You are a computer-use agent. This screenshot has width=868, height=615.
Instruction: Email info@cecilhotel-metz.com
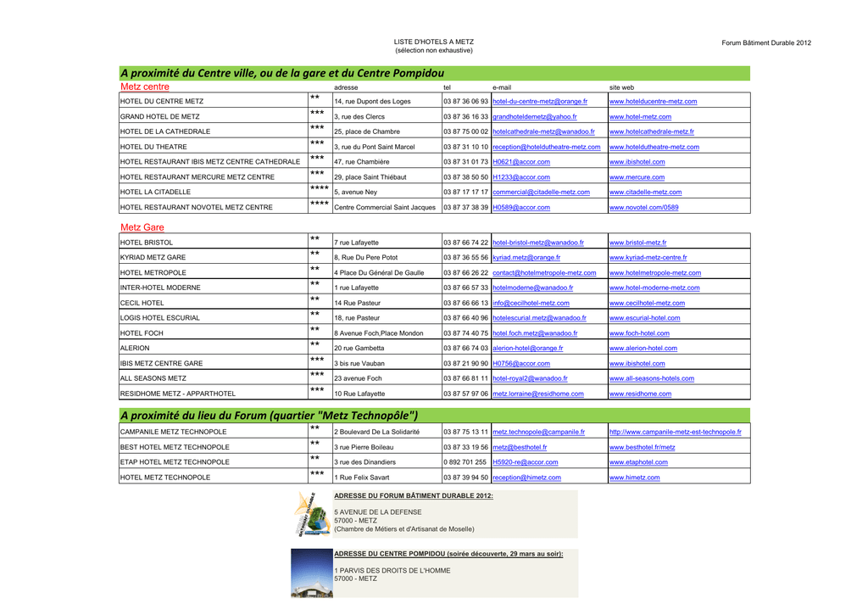pyautogui.click(x=531, y=303)
